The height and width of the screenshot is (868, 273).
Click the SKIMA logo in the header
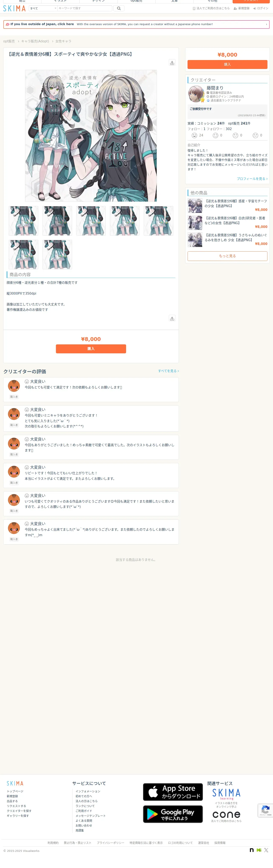tap(14, 9)
